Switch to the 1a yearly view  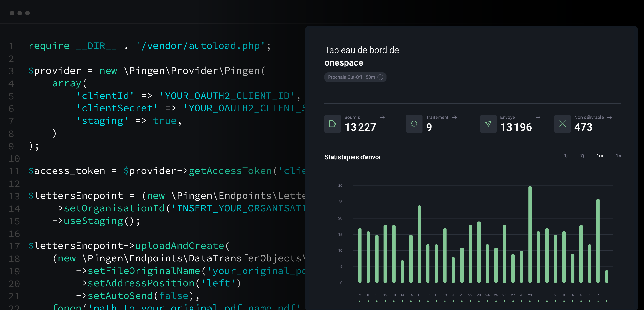(619, 155)
